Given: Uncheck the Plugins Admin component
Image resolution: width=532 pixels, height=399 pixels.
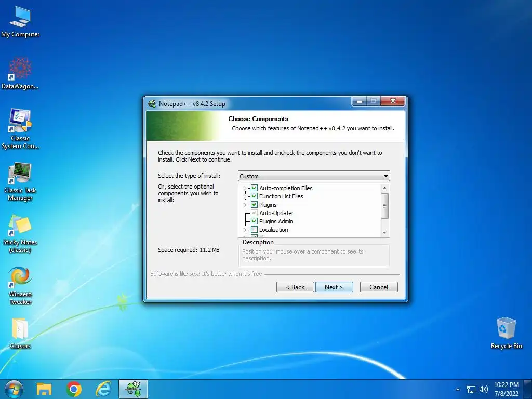Looking at the screenshot, I should pyautogui.click(x=254, y=221).
